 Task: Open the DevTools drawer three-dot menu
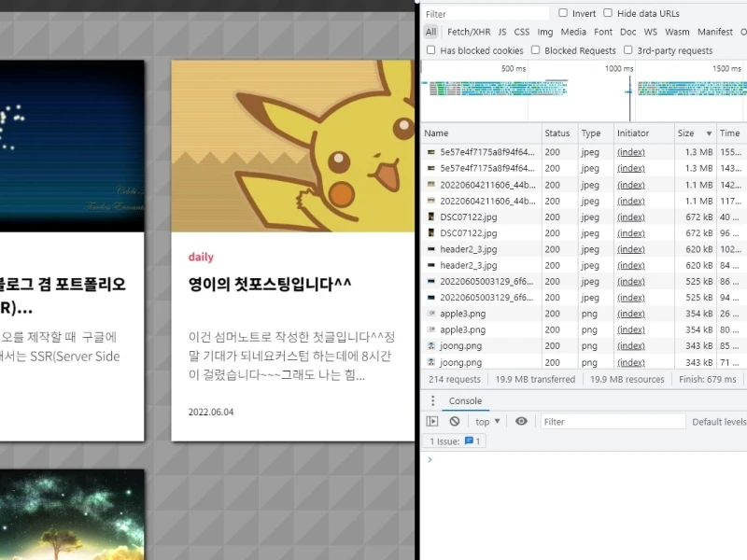[432, 401]
